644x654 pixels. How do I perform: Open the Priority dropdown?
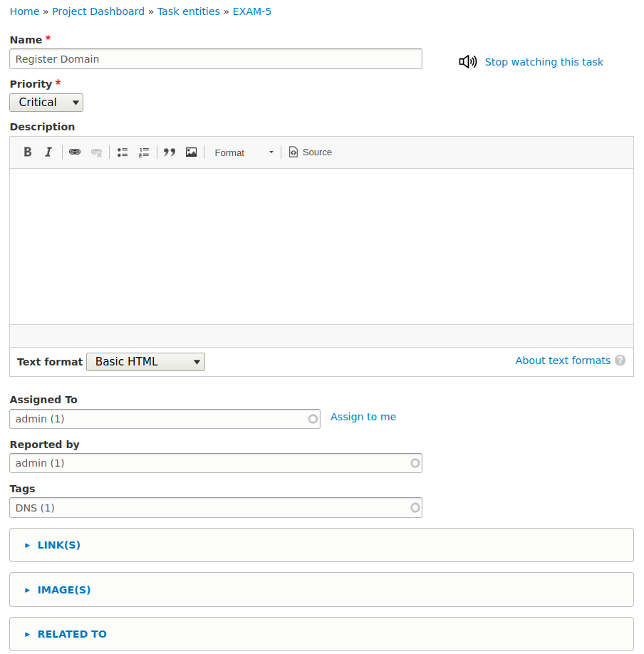coord(46,103)
